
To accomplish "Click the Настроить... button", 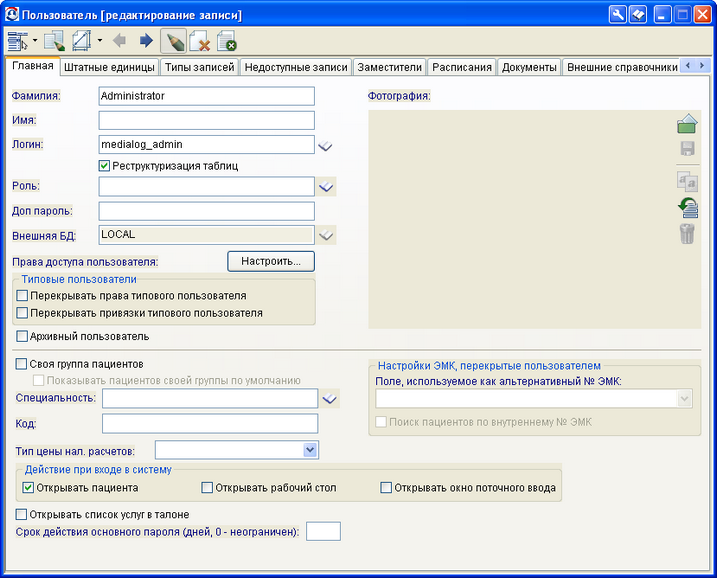I will click(x=271, y=261).
